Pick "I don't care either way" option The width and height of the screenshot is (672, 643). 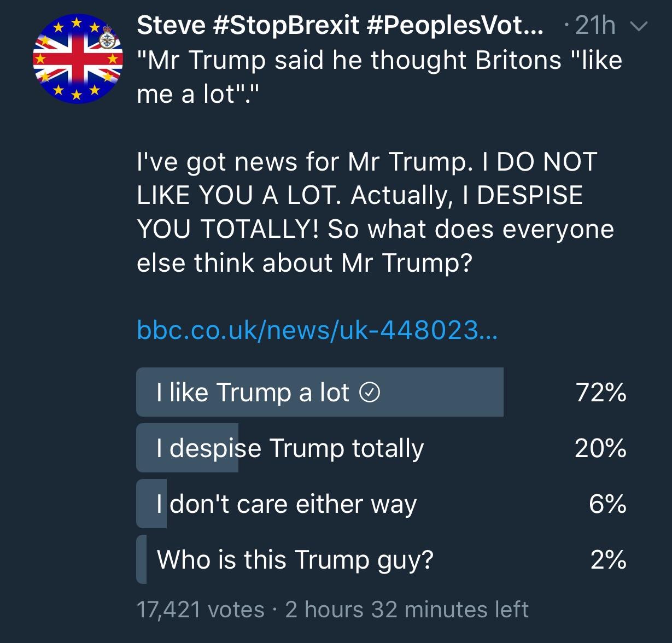[287, 504]
